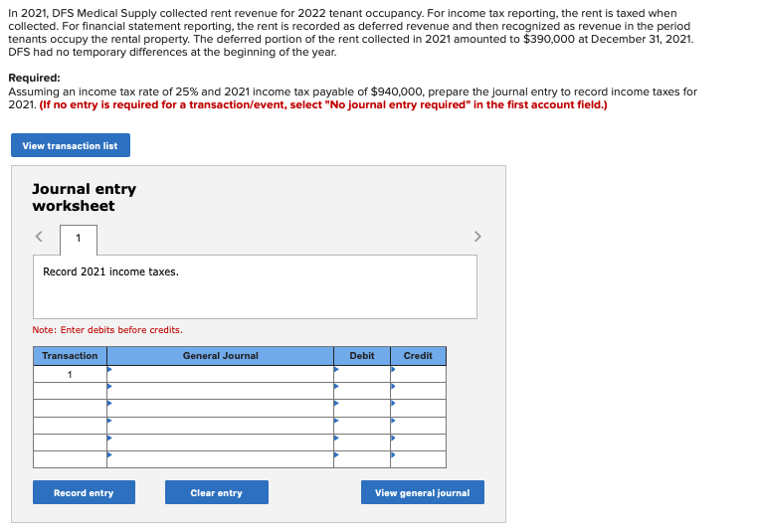Click the View transaction list button
The image size is (757, 532).
coord(71,145)
